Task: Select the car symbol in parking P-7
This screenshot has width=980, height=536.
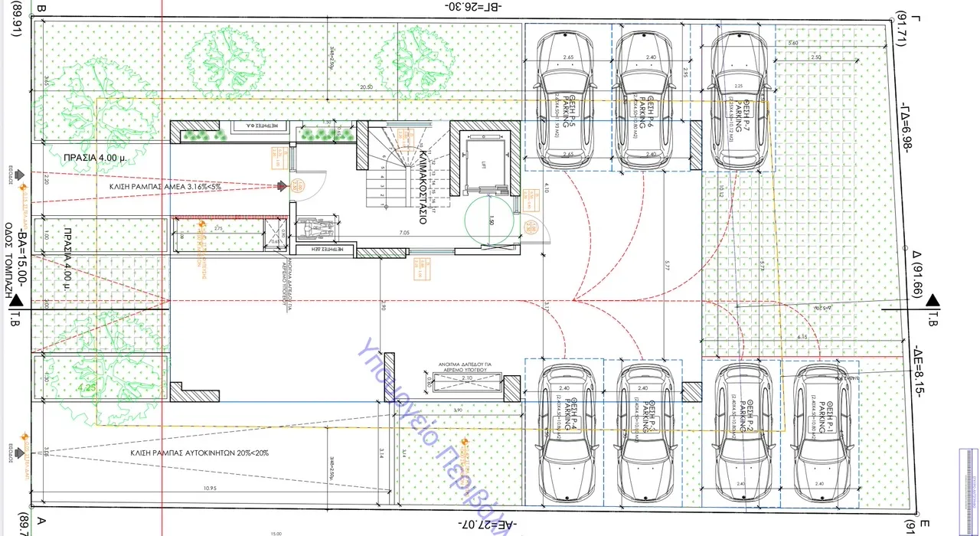Action: pyautogui.click(x=738, y=98)
